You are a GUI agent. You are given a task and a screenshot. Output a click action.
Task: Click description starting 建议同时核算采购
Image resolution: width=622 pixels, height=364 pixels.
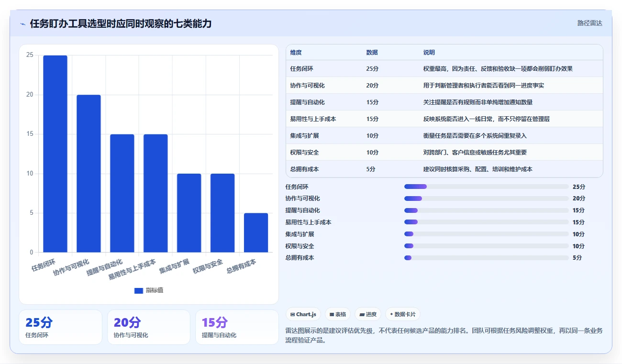(x=478, y=169)
